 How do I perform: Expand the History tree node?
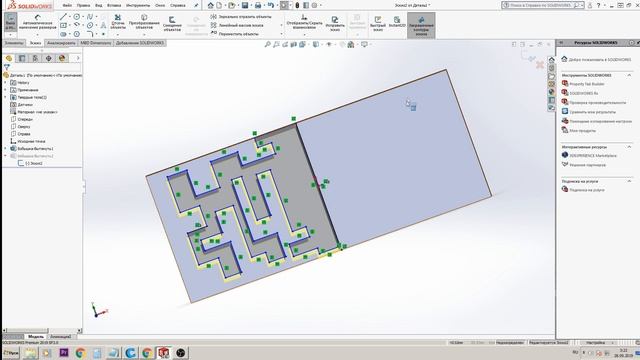pos(5,82)
